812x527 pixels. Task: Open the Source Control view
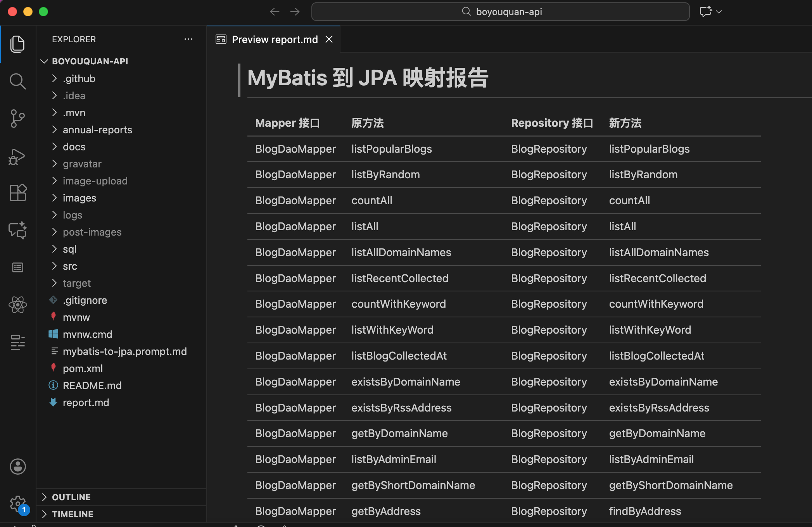18,119
